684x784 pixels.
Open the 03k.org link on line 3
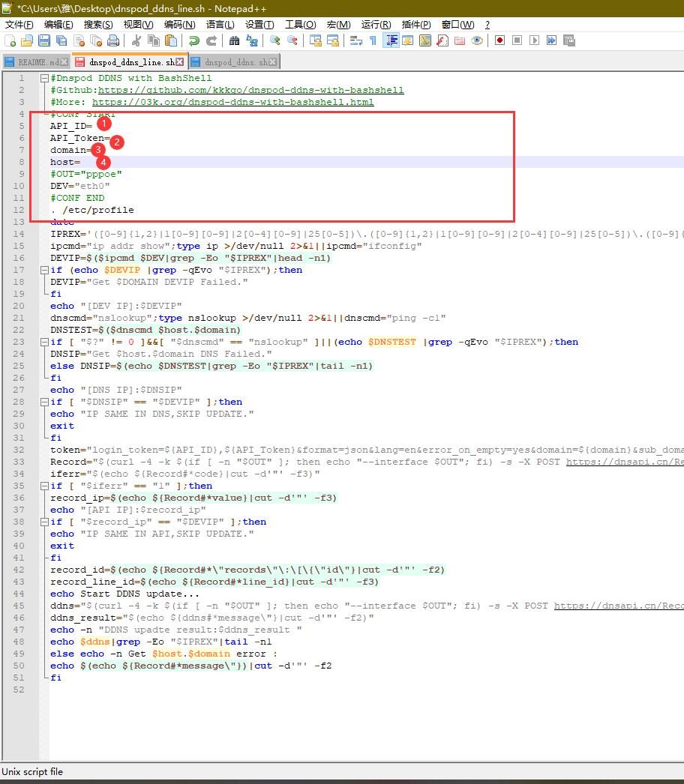[232, 102]
